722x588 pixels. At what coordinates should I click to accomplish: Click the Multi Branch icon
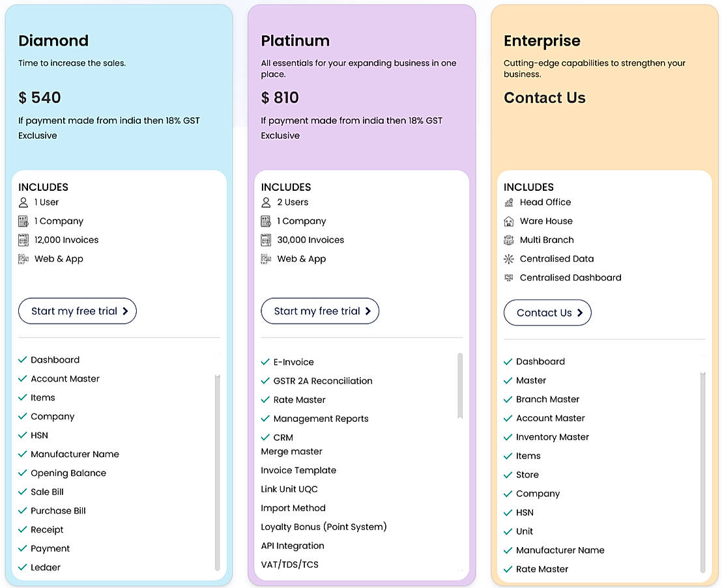[508, 240]
